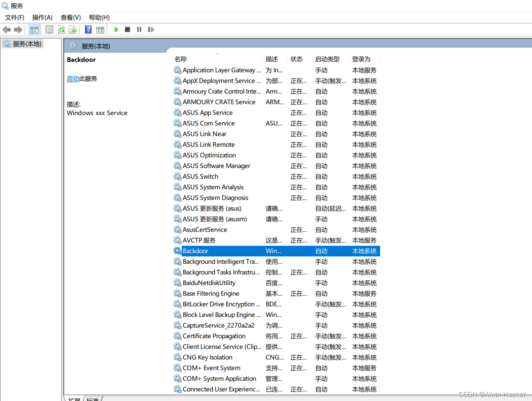Image resolution: width=532 pixels, height=401 pixels.
Task: Click the 服务(本地) panel header
Action: [x=96, y=46]
